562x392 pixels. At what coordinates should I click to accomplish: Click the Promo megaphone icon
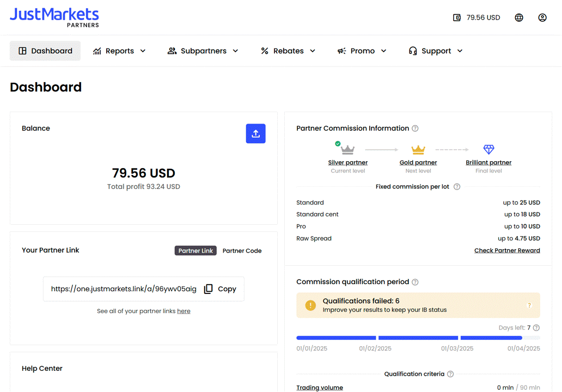pos(341,51)
